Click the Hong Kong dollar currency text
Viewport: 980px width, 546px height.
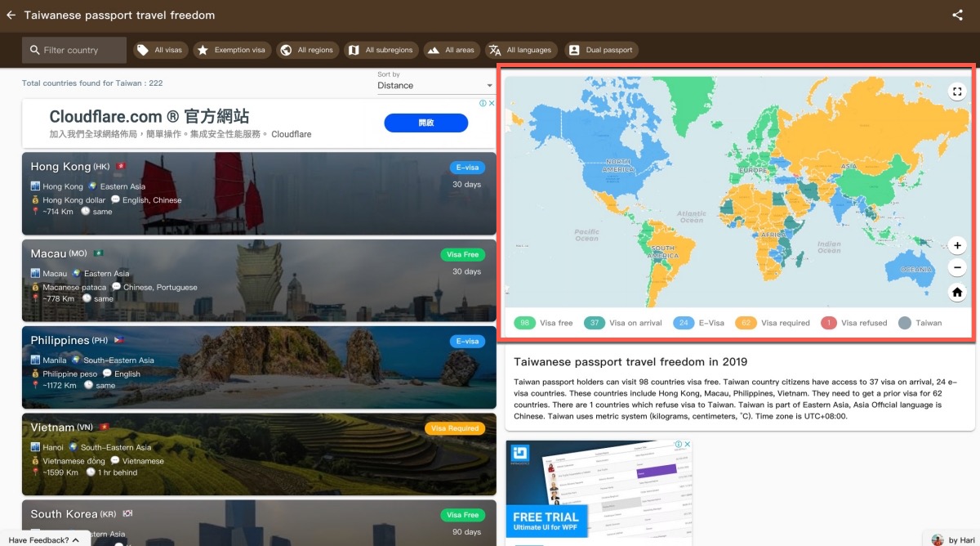(73, 199)
